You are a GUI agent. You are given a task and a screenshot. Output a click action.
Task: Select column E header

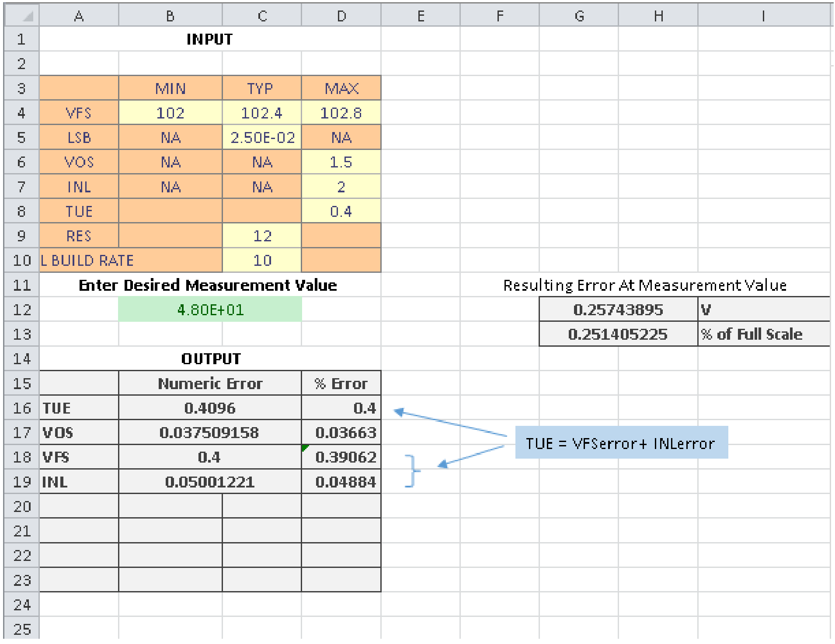tap(420, 16)
